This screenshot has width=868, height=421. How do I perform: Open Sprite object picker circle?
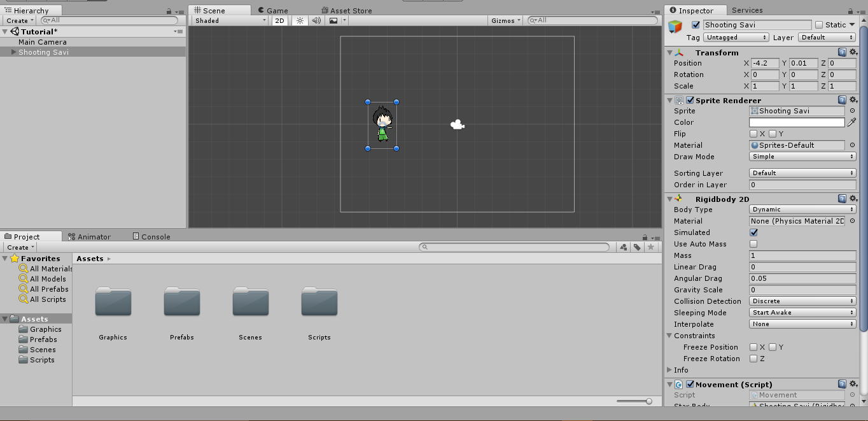pyautogui.click(x=852, y=111)
